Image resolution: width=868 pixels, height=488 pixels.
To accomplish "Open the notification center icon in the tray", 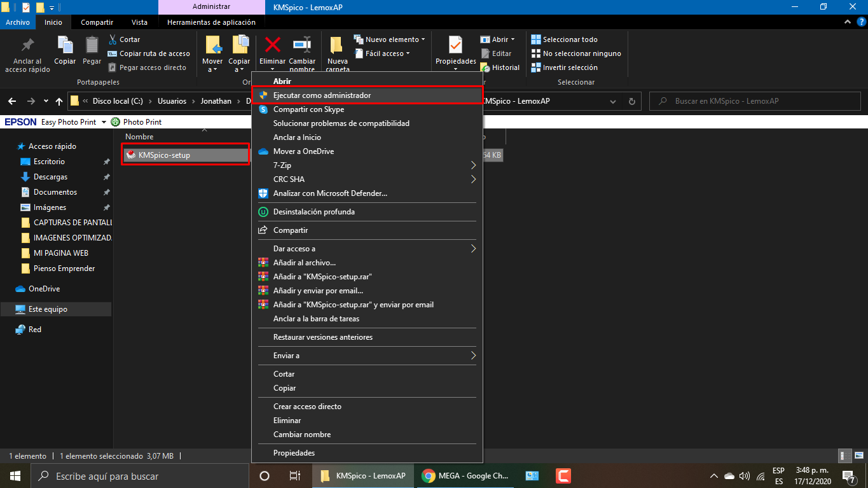I will [849, 476].
